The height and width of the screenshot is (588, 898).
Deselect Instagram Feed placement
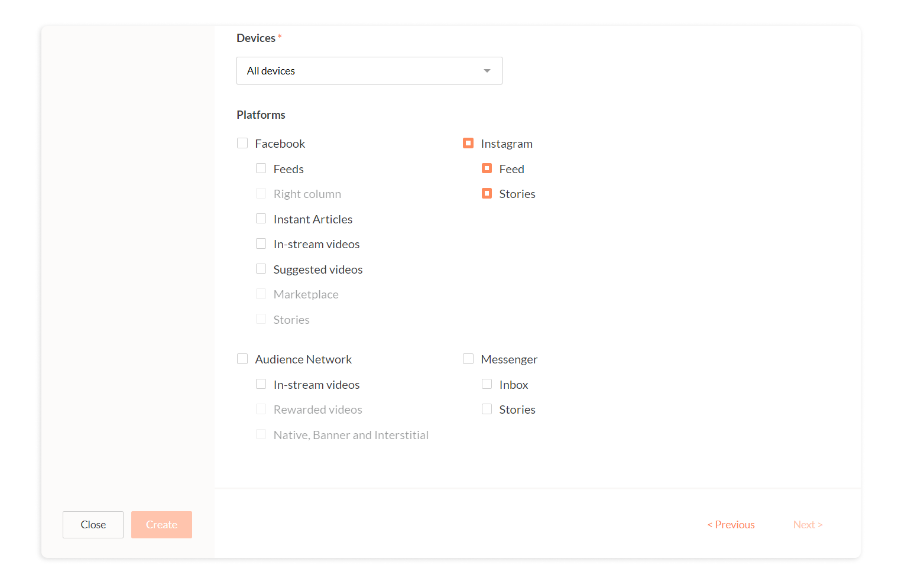pyautogui.click(x=487, y=168)
